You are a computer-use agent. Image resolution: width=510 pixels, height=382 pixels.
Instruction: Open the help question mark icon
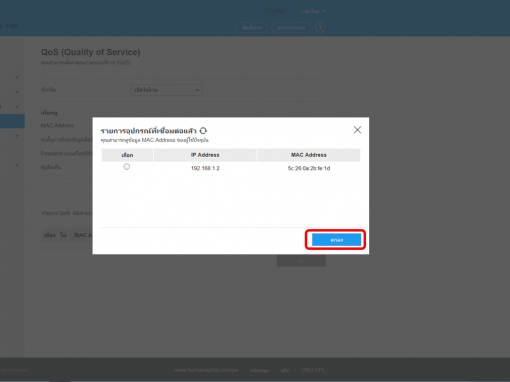(320, 27)
